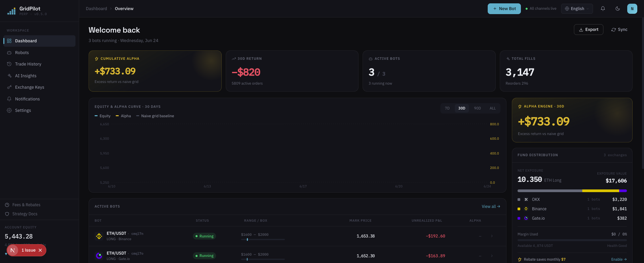Screen dimensions: 644x263
Task: Click the robot icon beside Active Bots
Action: (x=371, y=59)
